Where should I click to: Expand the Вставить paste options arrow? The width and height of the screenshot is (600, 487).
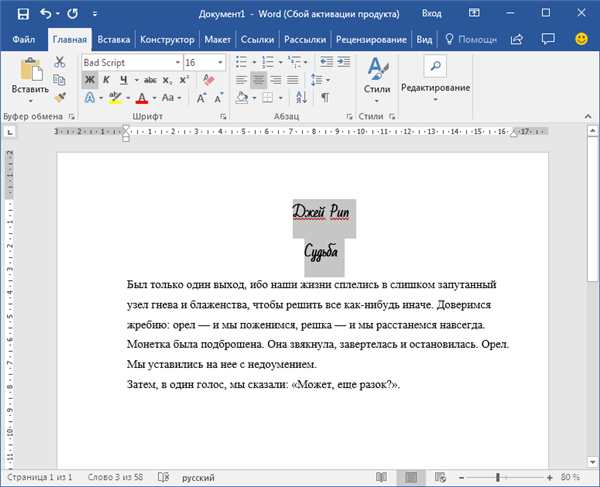pyautogui.click(x=31, y=101)
